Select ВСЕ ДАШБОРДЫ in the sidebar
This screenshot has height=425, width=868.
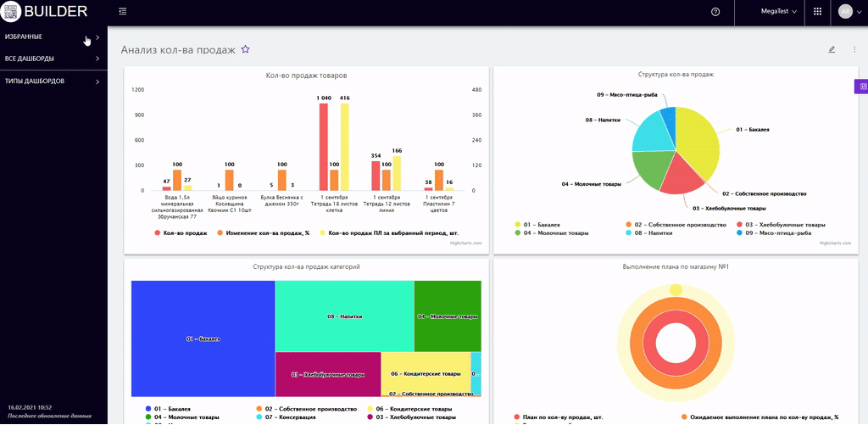[51, 59]
